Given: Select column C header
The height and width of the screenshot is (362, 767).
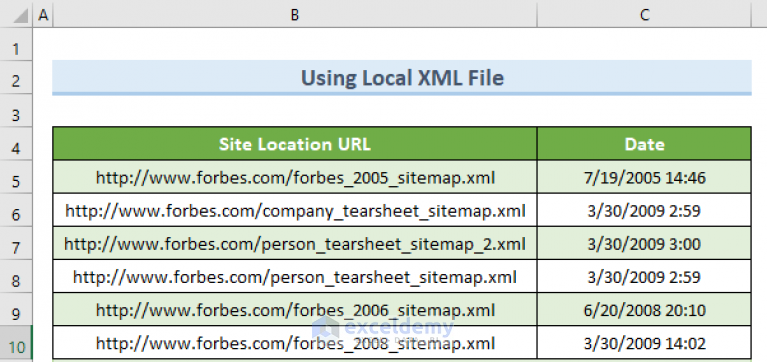Looking at the screenshot, I should click(x=644, y=15).
